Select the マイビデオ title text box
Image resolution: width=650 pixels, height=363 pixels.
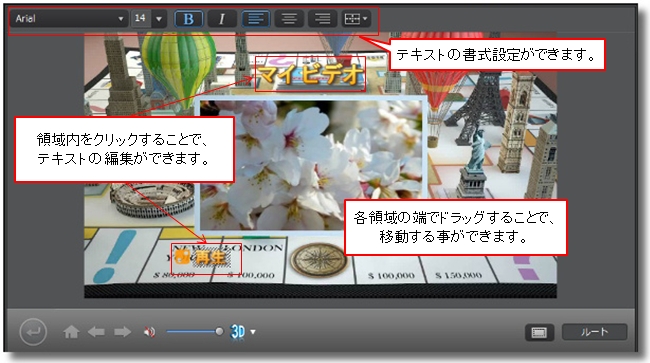tap(310, 74)
